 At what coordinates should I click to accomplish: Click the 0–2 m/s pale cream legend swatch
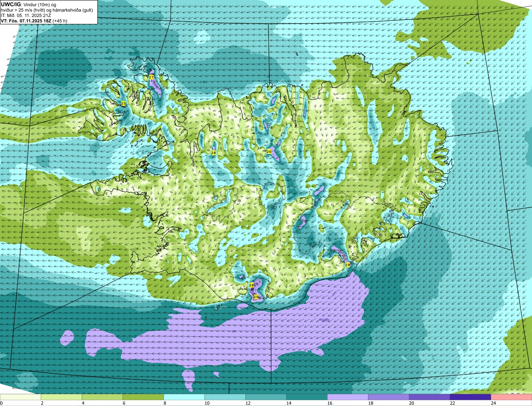click(21, 397)
